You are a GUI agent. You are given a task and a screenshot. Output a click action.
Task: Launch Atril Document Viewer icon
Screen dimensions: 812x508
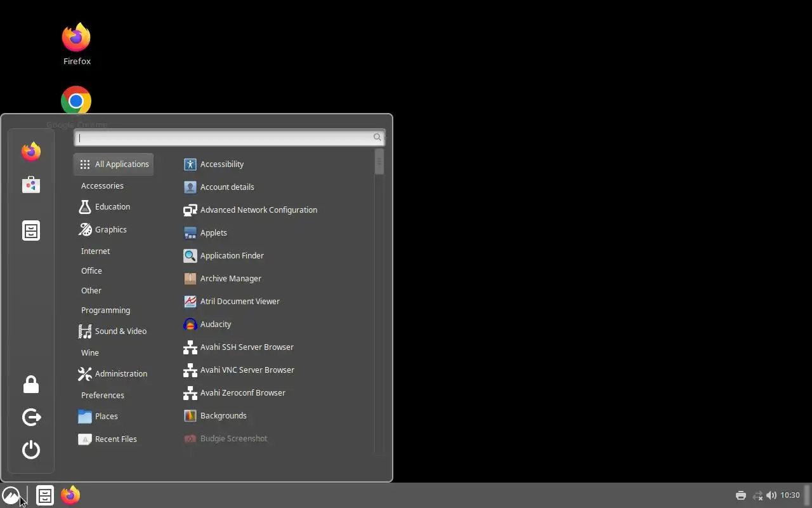tap(190, 301)
